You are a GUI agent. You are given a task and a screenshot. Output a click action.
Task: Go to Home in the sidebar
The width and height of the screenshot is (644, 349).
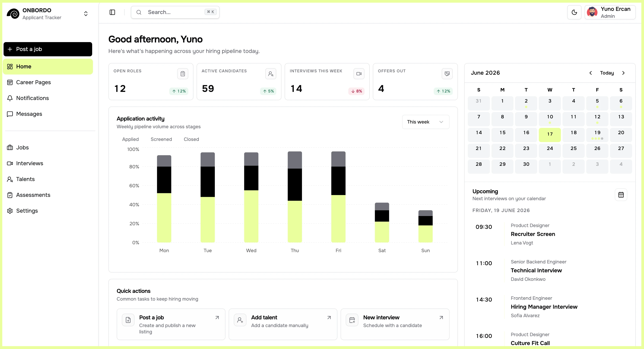point(48,66)
